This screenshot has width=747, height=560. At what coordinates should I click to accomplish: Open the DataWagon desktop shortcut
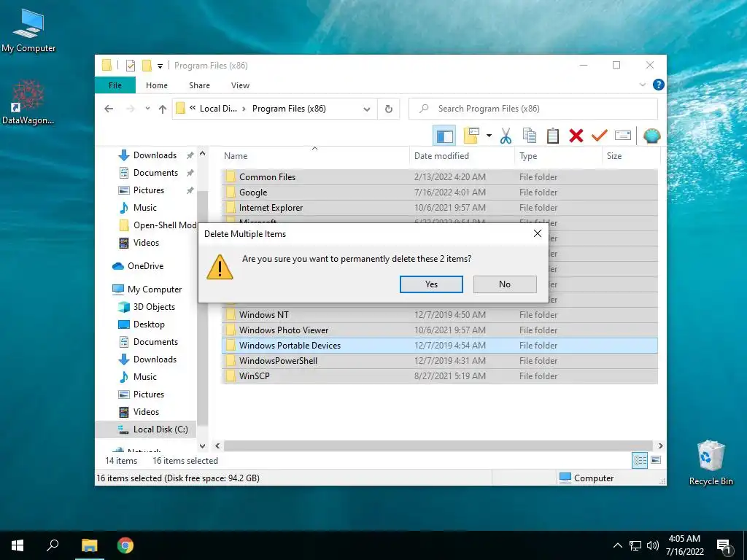(x=28, y=102)
